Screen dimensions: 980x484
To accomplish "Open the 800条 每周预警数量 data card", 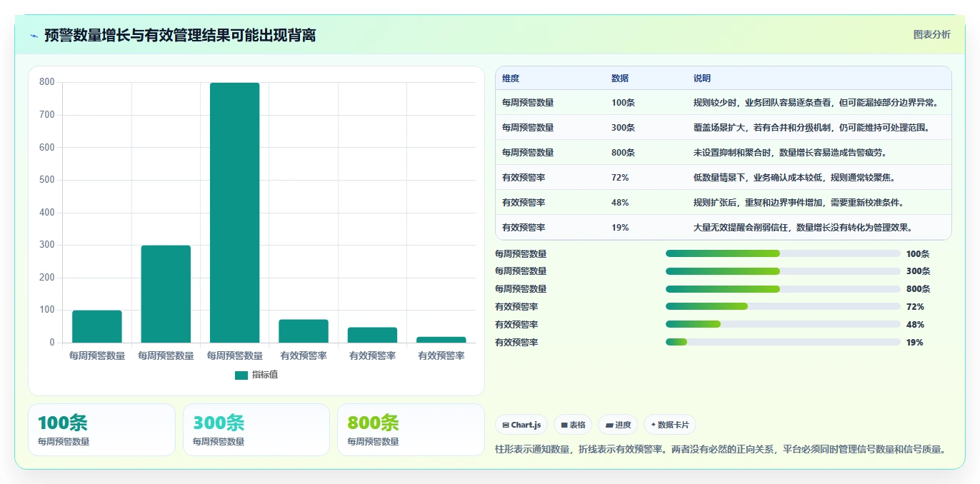I will tap(411, 430).
